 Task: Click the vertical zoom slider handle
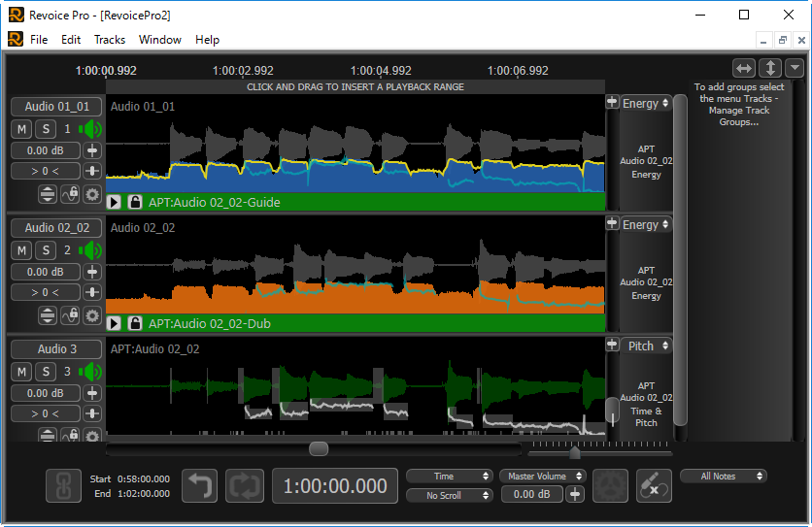[x=612, y=411]
